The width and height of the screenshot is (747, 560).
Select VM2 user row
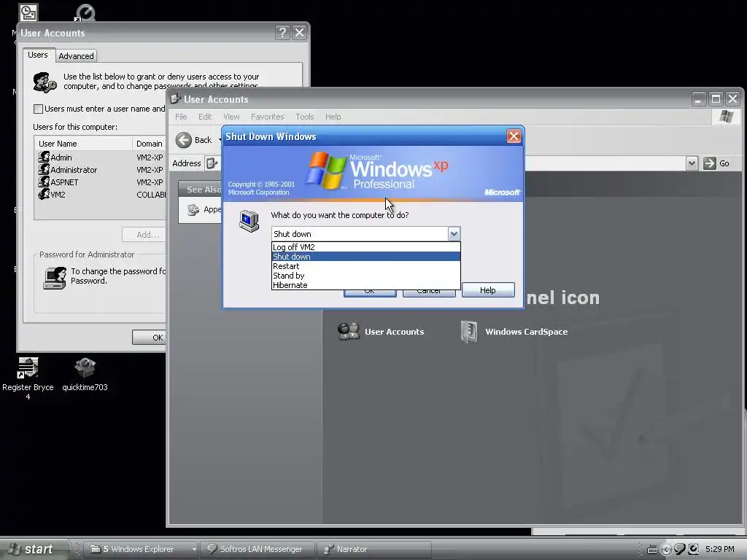pos(100,195)
